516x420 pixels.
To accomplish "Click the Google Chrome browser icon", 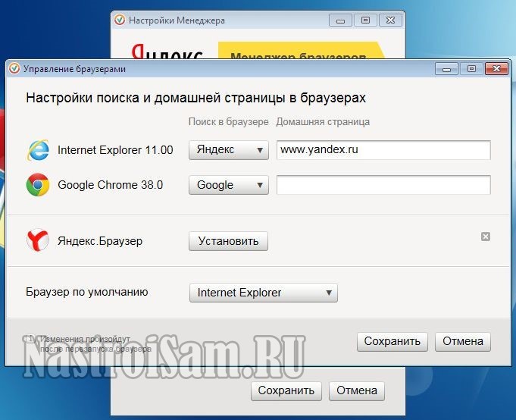I will coord(38,185).
